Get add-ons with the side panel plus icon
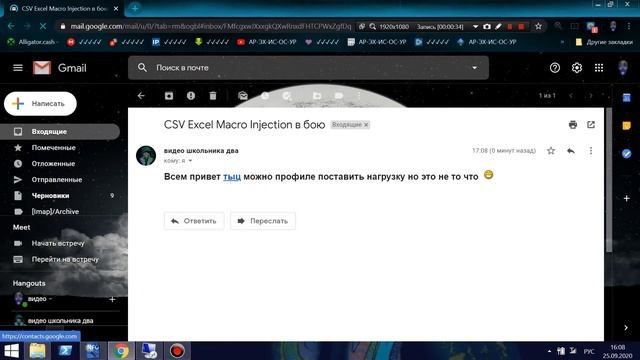This screenshot has width=640, height=360. point(627,198)
